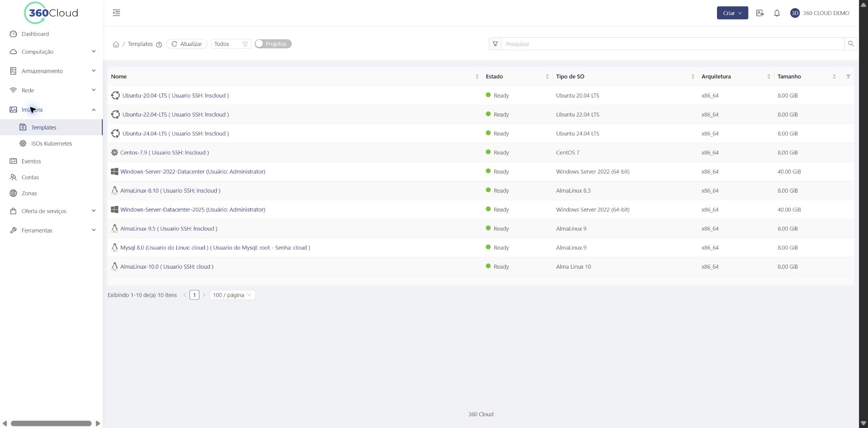Click the next page arrow in pagination
868x428 pixels.
pos(204,295)
